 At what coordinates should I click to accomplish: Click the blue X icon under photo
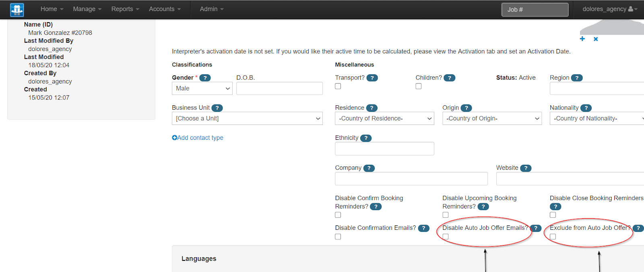pos(596,39)
